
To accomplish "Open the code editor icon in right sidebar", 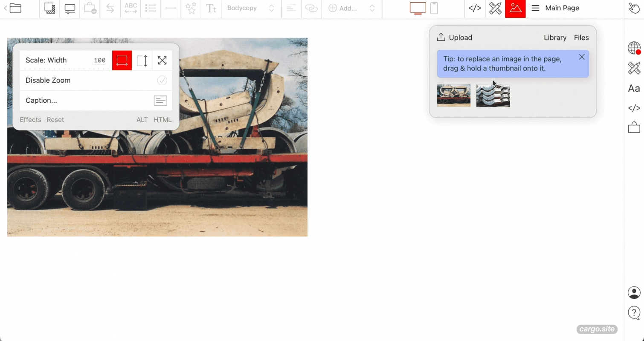I will point(634,108).
